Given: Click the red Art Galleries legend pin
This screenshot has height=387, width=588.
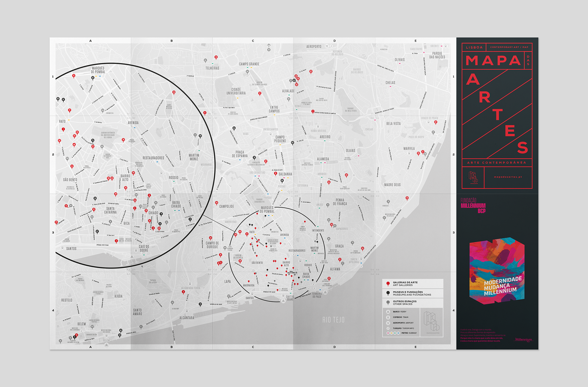Looking at the screenshot, I should point(388,284).
